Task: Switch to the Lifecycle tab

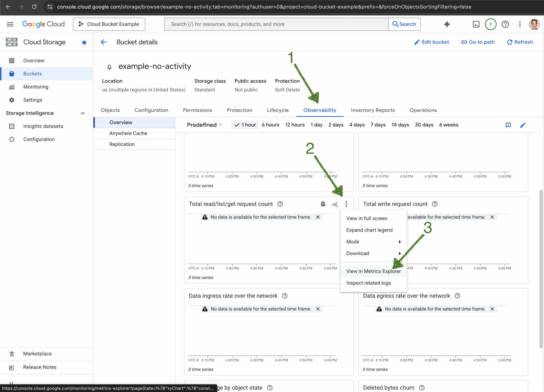Action: [x=278, y=110]
